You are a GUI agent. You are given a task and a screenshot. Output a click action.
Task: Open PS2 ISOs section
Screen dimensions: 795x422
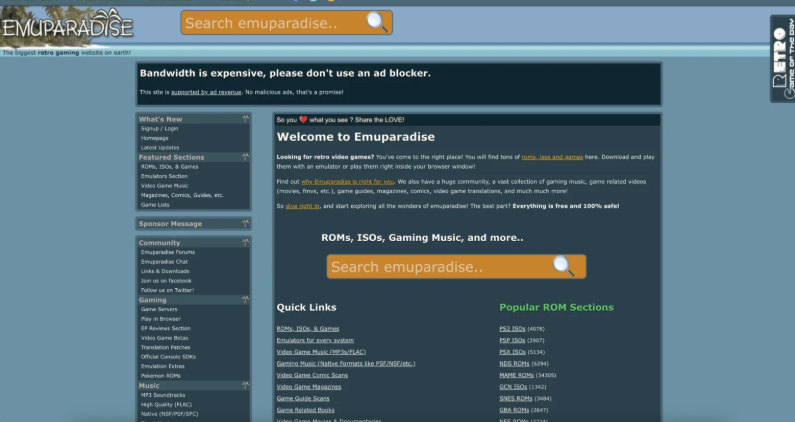[x=512, y=329]
